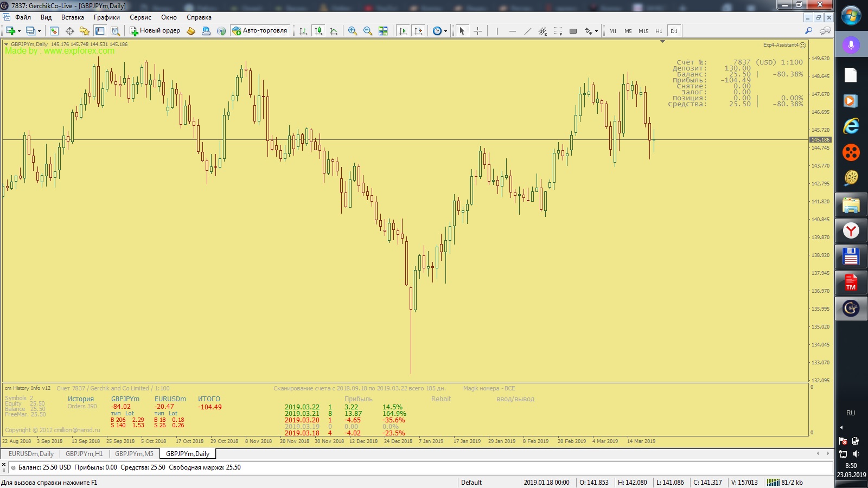The width and height of the screenshot is (868, 488).
Task: Expand the arrows tool dropdown
Action: tap(596, 31)
